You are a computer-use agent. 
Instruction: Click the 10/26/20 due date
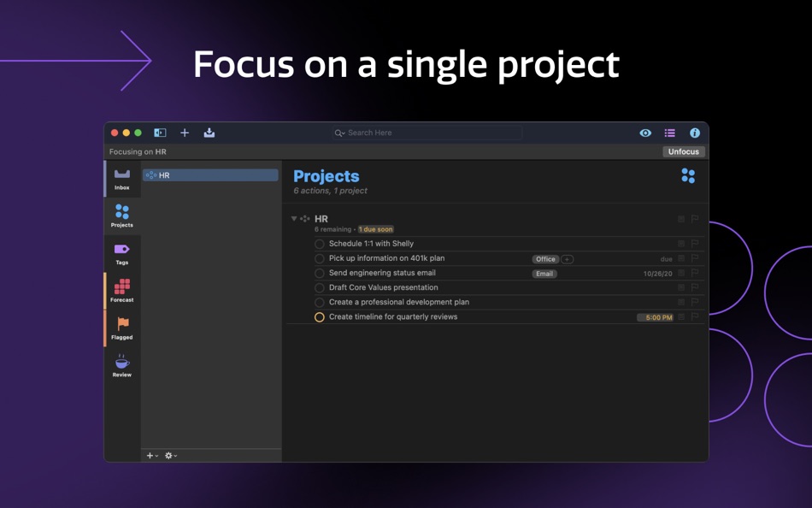point(657,273)
